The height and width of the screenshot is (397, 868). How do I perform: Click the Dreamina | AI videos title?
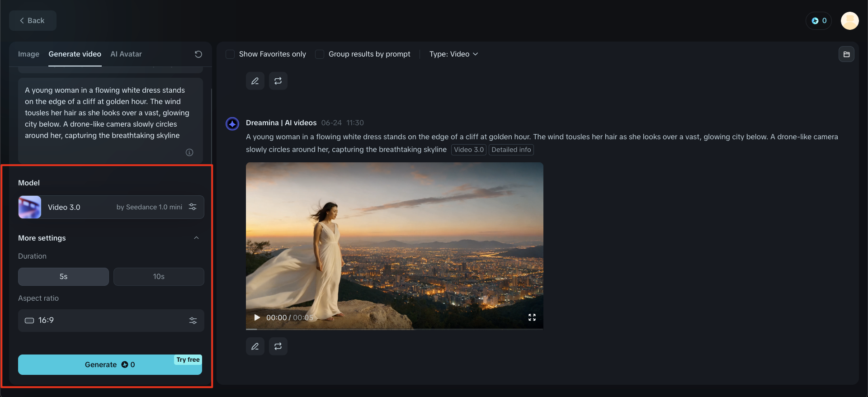click(x=281, y=123)
